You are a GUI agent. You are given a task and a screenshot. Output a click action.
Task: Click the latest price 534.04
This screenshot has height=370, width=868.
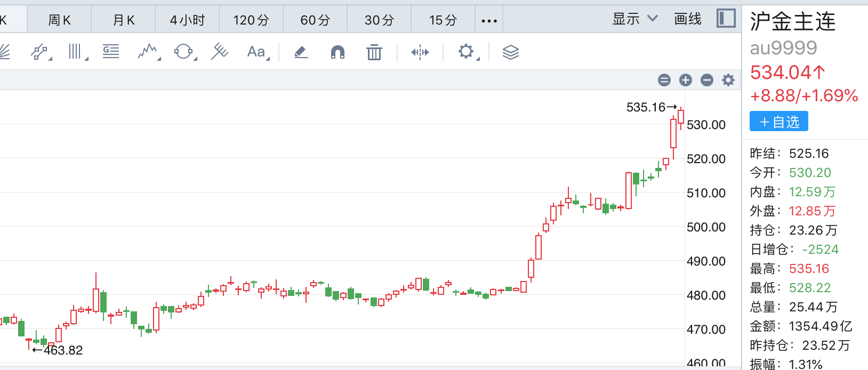coord(787,72)
